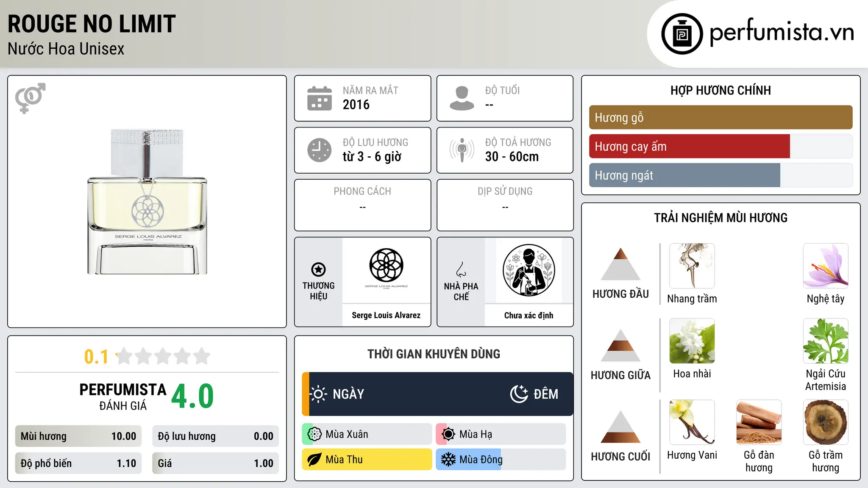Click the PHONG CÁCH style box

(x=363, y=205)
